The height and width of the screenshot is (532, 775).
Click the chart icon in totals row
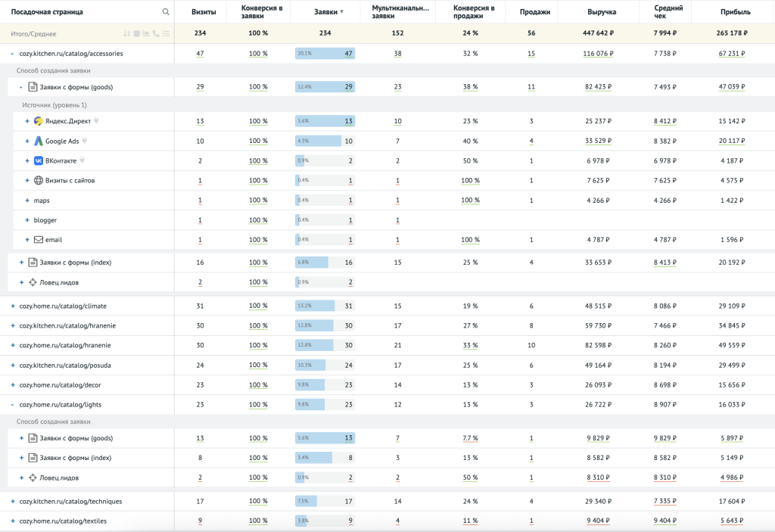pyautogui.click(x=146, y=34)
